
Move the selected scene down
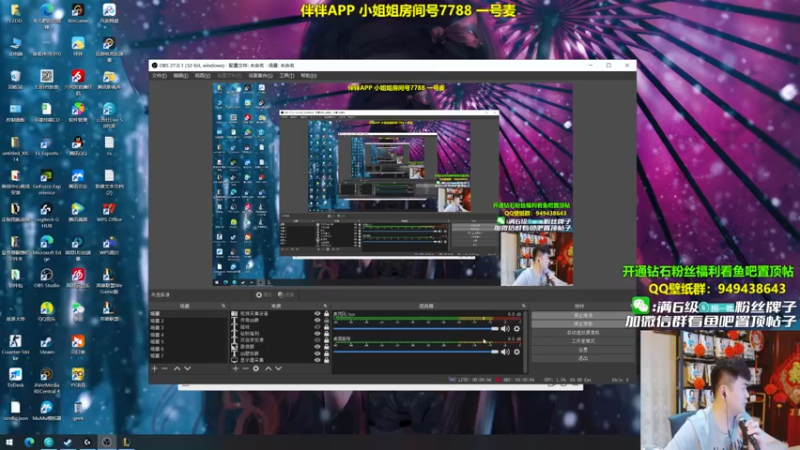point(187,368)
